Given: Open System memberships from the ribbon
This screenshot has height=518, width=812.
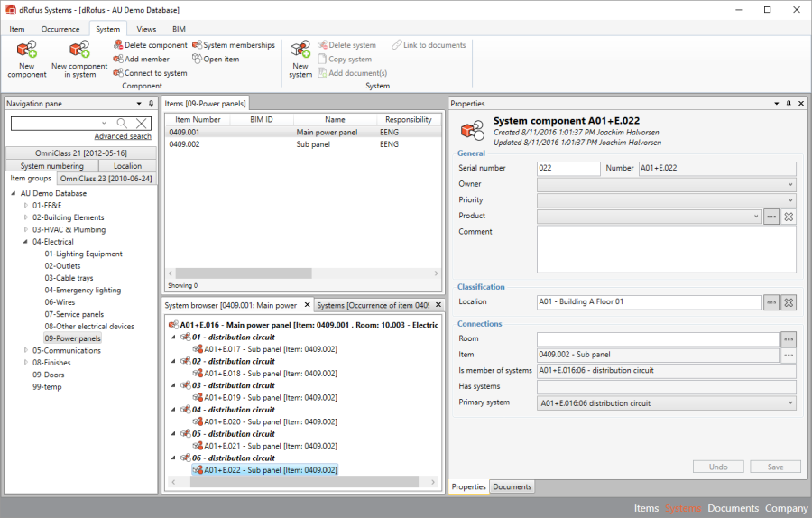Looking at the screenshot, I should point(198,45).
